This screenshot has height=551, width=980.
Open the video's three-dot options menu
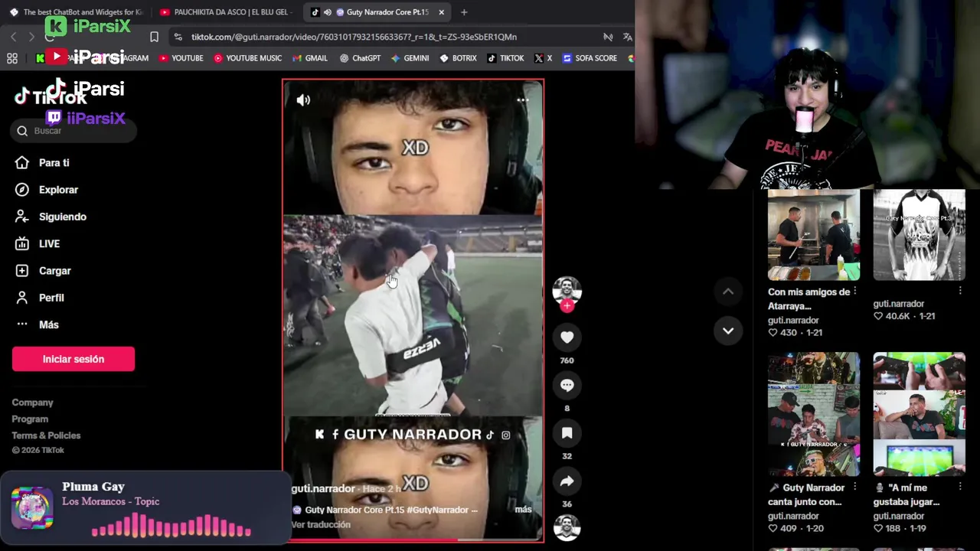click(x=523, y=99)
